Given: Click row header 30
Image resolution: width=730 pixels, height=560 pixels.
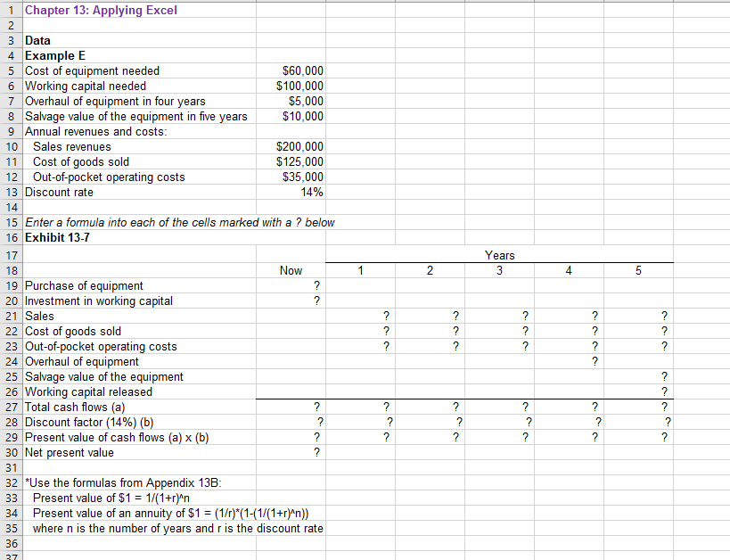Looking at the screenshot, I should (11, 452).
